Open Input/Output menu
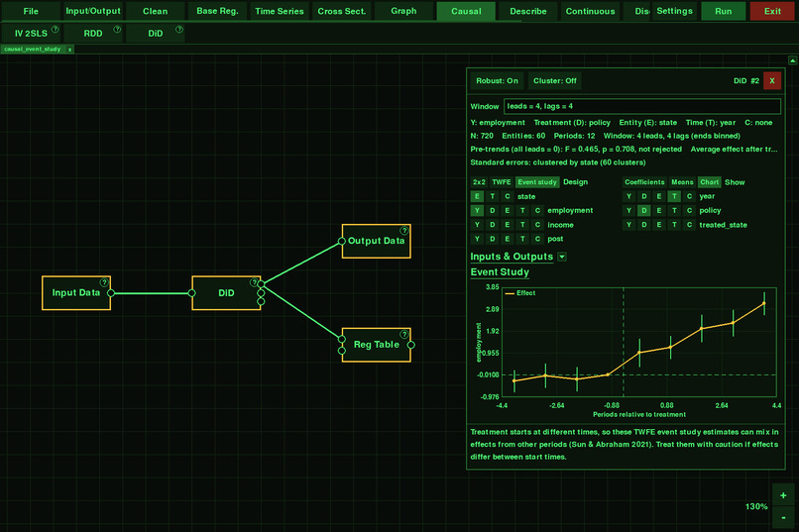This screenshot has width=799, height=532. [93, 11]
